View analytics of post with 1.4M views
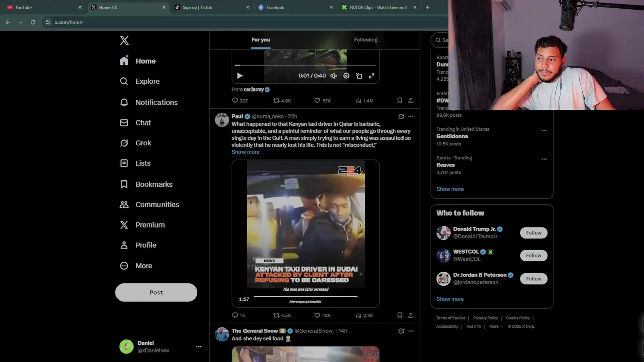The width and height of the screenshot is (644, 362). click(x=364, y=101)
